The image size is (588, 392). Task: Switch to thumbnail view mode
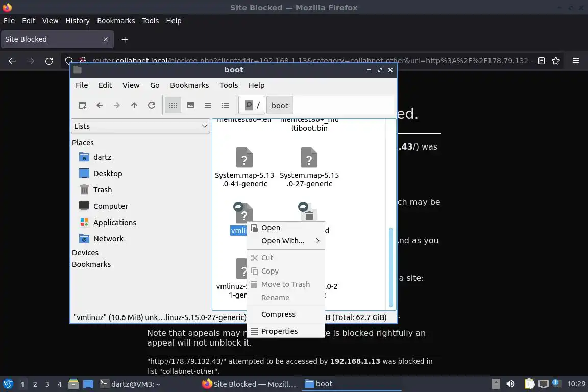point(190,106)
